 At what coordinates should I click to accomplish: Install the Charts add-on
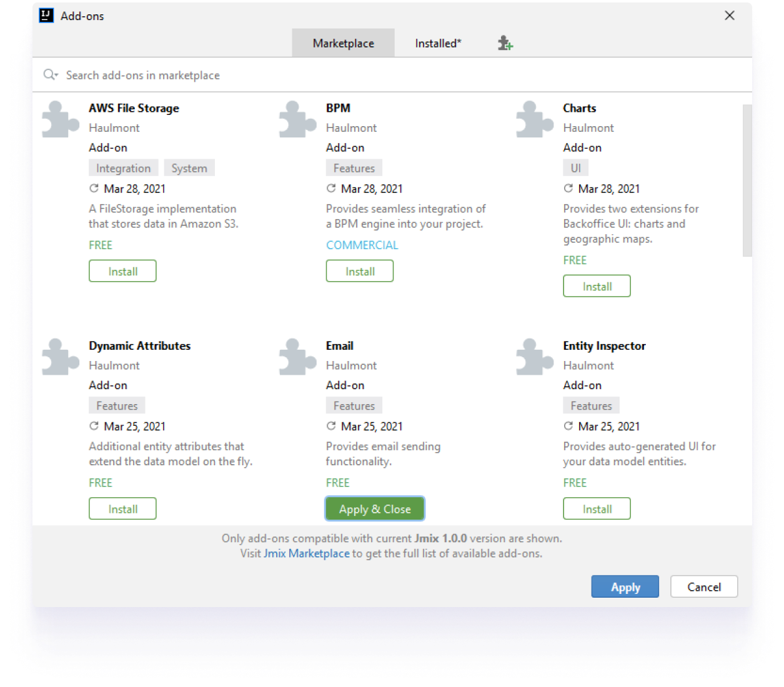[x=597, y=286]
